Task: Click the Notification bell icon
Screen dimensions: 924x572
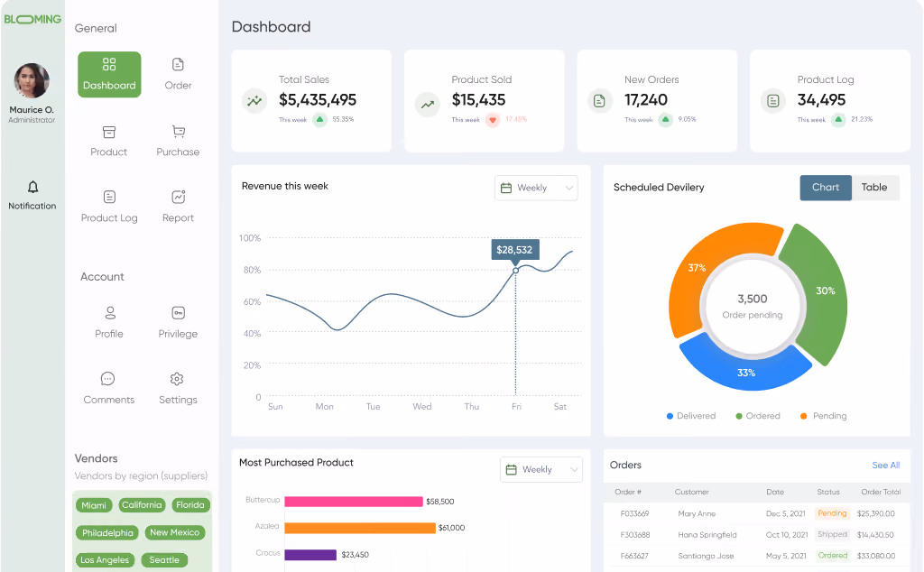Action: (33, 187)
